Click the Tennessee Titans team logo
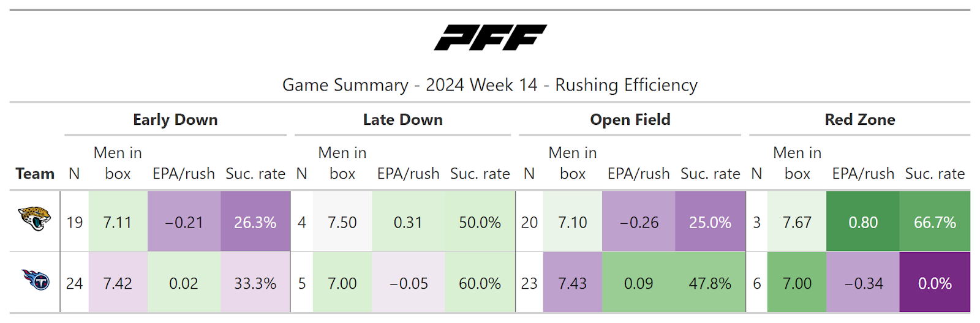 [x=35, y=281]
